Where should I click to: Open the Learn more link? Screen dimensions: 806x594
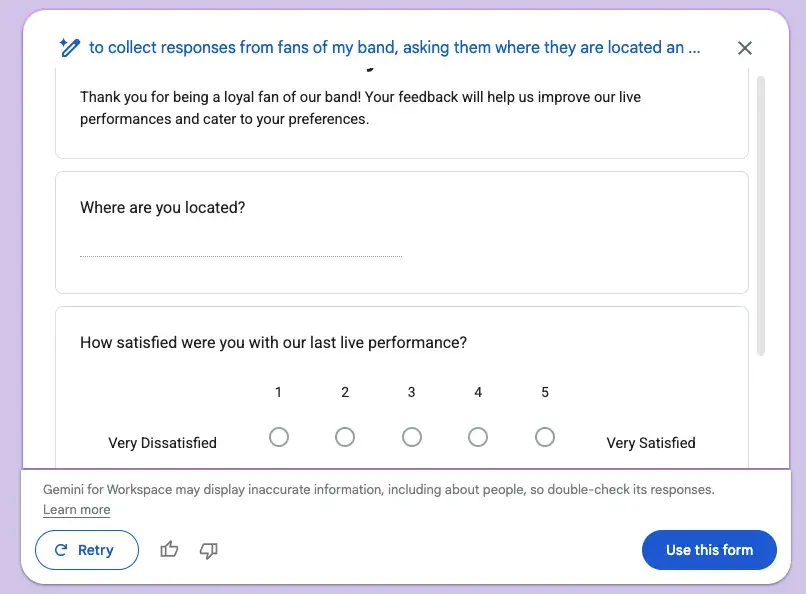(x=76, y=510)
